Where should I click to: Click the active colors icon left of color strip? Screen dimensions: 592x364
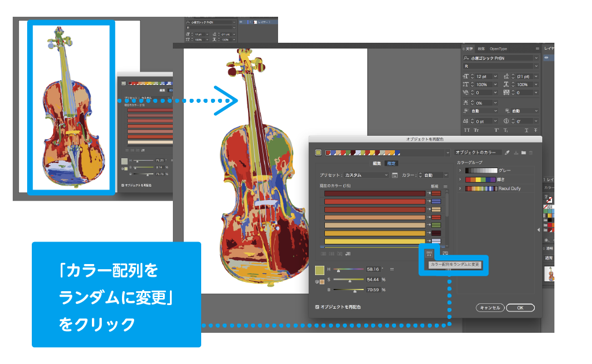319,153
